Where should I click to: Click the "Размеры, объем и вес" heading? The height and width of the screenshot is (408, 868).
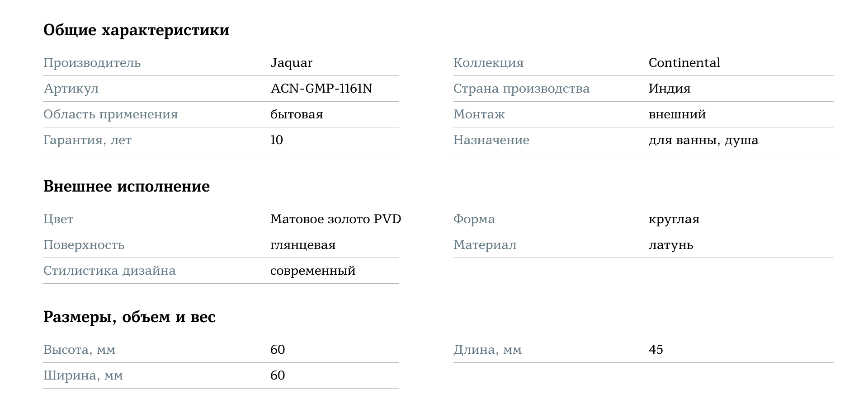tap(129, 317)
